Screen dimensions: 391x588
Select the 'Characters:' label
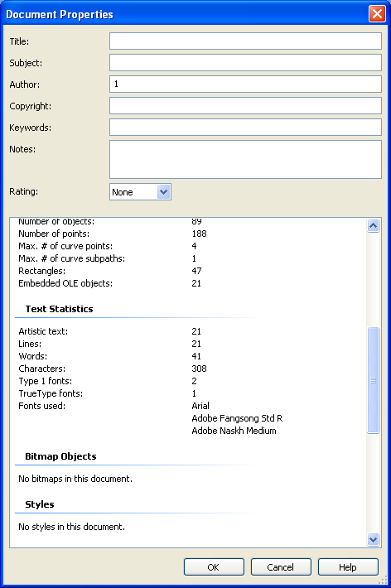click(x=41, y=369)
